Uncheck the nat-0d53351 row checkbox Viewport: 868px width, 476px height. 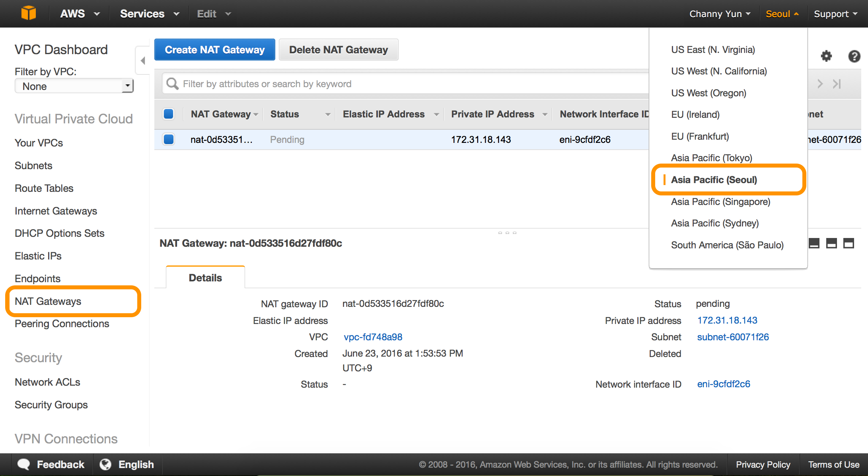pyautogui.click(x=169, y=139)
